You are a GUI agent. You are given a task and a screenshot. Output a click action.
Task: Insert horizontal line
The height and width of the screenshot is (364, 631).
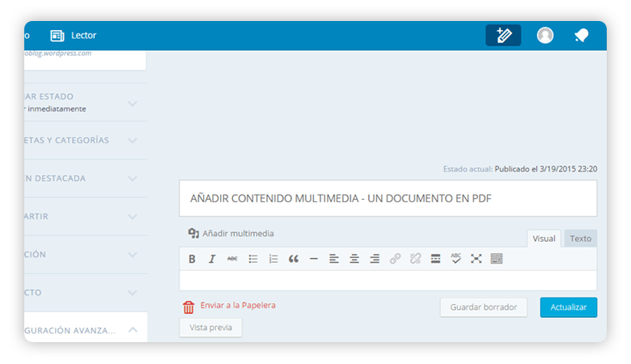(314, 259)
